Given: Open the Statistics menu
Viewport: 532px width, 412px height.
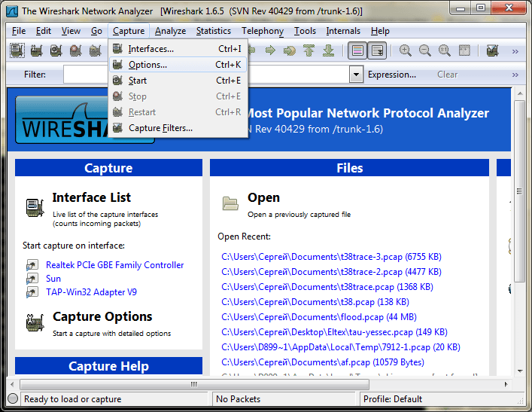Looking at the screenshot, I should (214, 31).
